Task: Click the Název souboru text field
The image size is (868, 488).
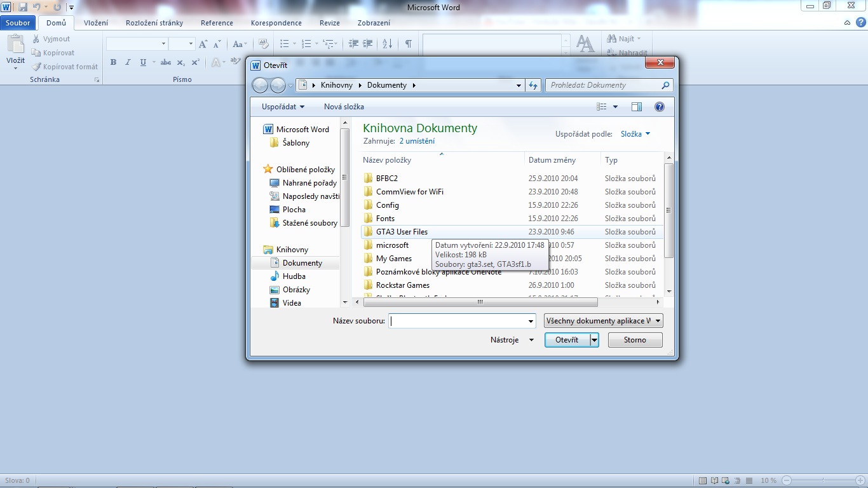Action: [x=458, y=321]
